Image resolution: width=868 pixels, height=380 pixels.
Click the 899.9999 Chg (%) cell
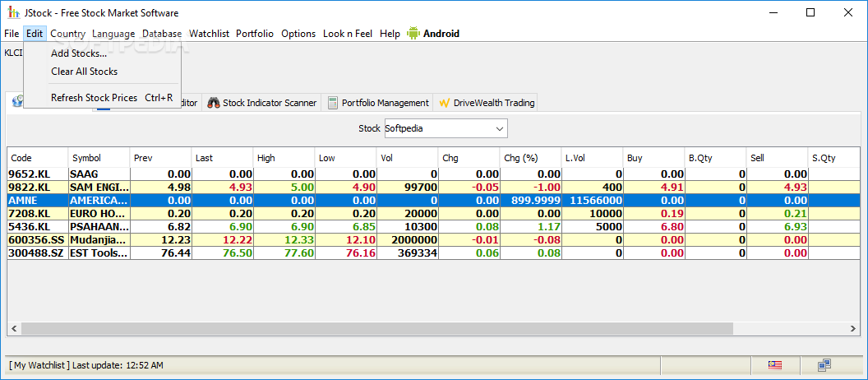530,201
